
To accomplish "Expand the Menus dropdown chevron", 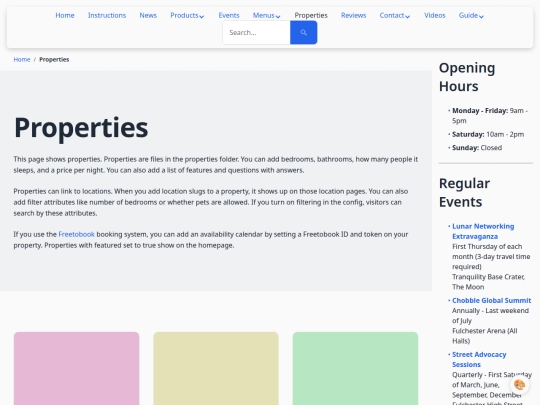I will coord(278,16).
